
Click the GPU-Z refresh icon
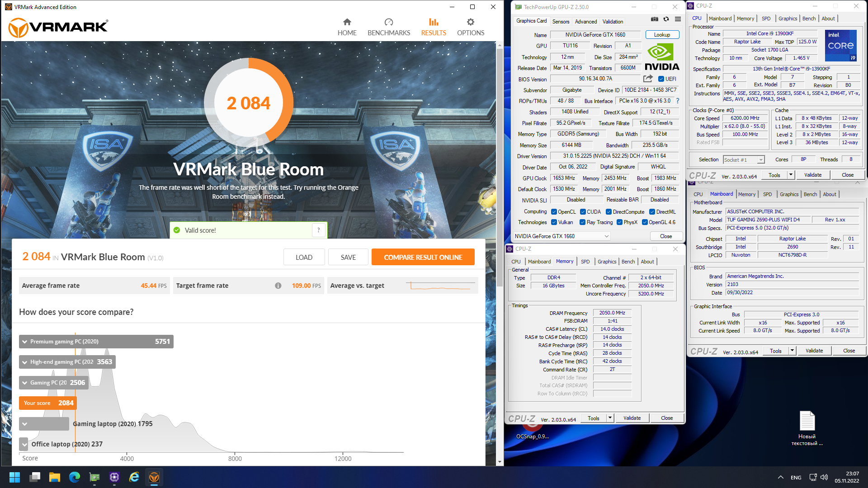coord(666,19)
